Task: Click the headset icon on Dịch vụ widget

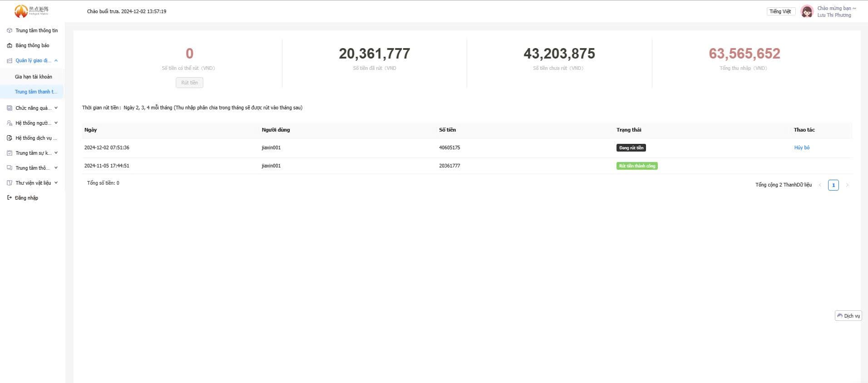Action: click(840, 316)
